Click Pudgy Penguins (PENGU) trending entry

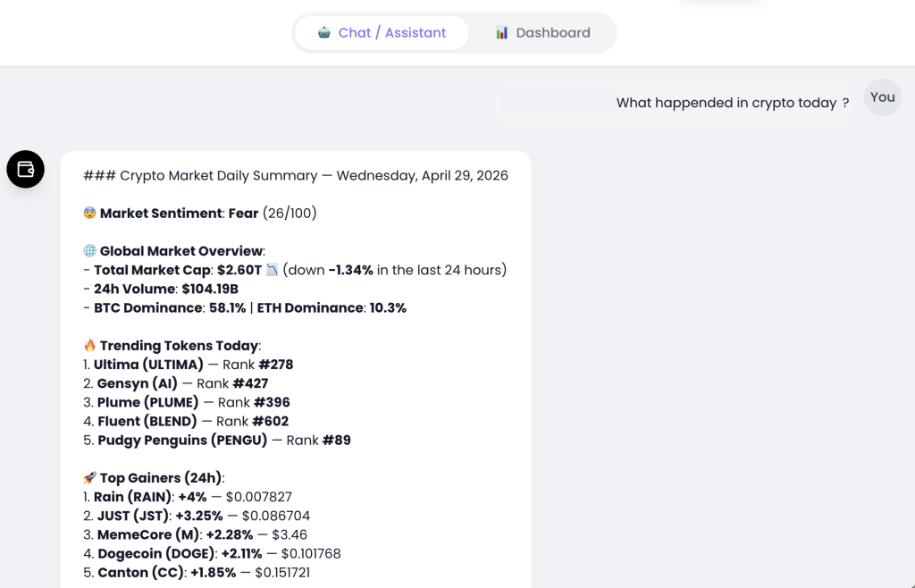180,440
